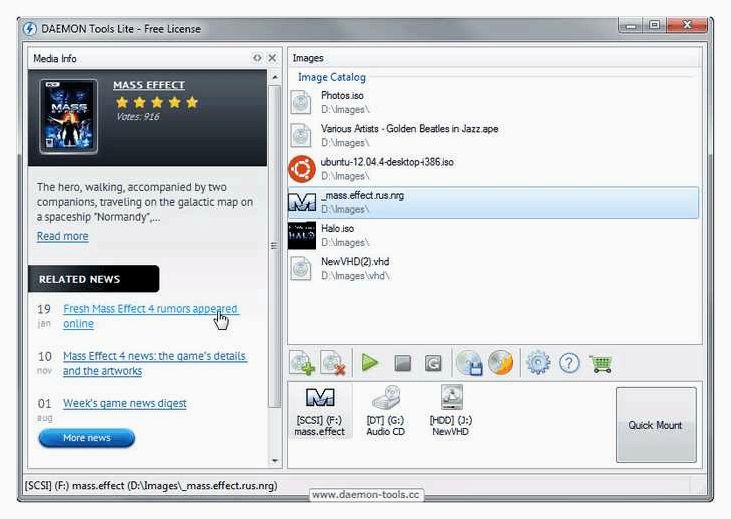Open Preferences with the gear icon
Image resolution: width=731 pixels, height=519 pixels.
[538, 362]
